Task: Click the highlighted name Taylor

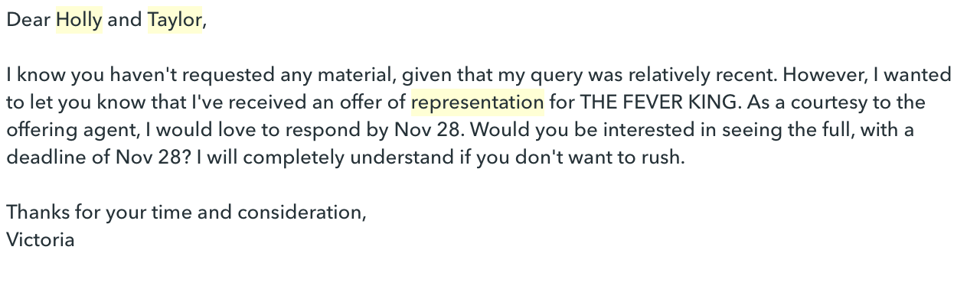Action: pos(175,20)
